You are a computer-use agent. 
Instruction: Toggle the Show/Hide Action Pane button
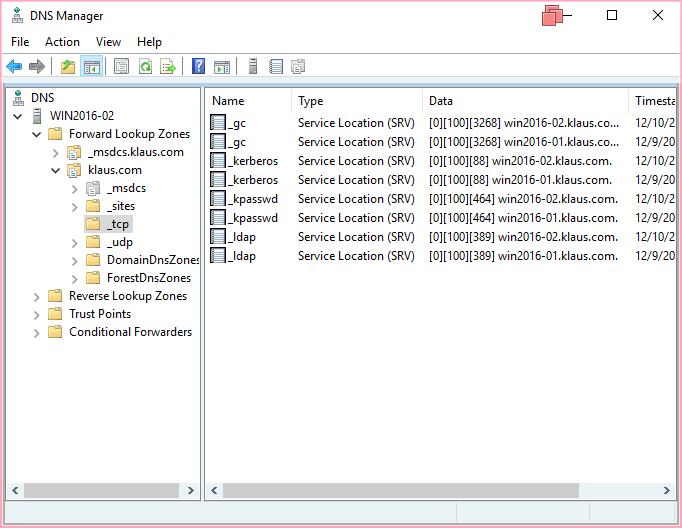coord(222,67)
